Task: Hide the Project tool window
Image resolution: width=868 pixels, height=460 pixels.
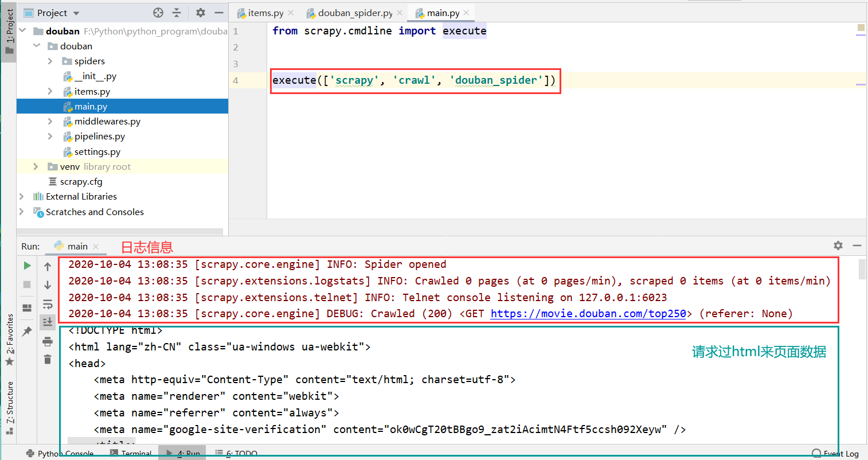Action: pyautogui.click(x=218, y=13)
